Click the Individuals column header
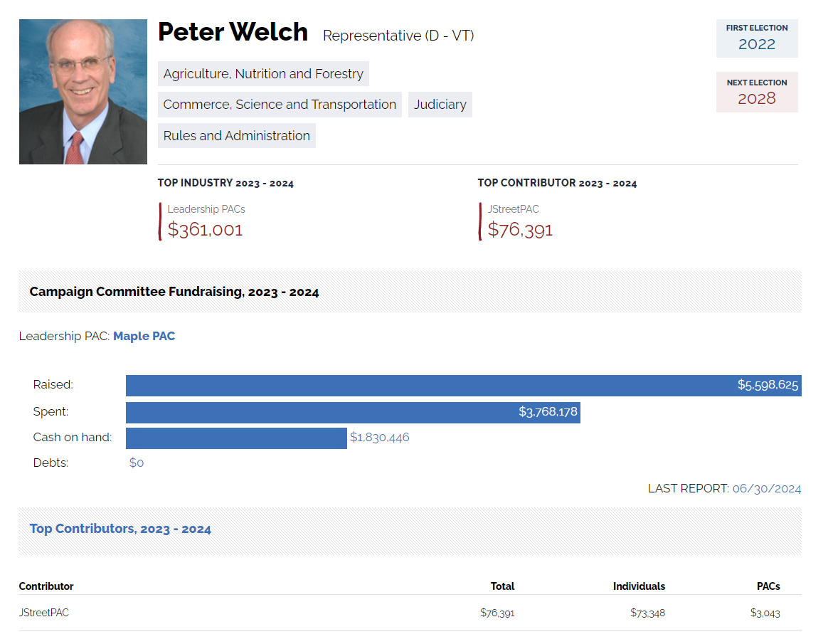 coord(639,586)
